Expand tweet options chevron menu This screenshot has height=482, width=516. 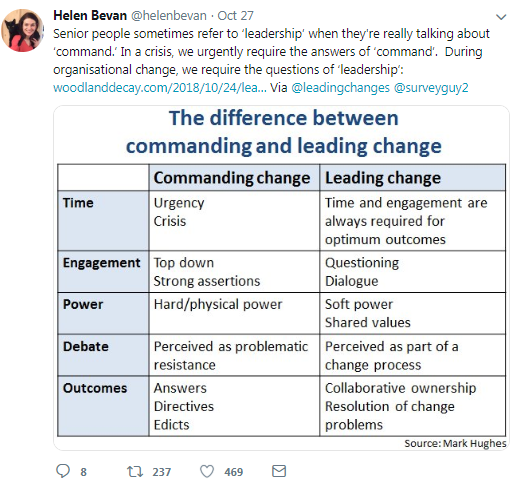point(501,17)
